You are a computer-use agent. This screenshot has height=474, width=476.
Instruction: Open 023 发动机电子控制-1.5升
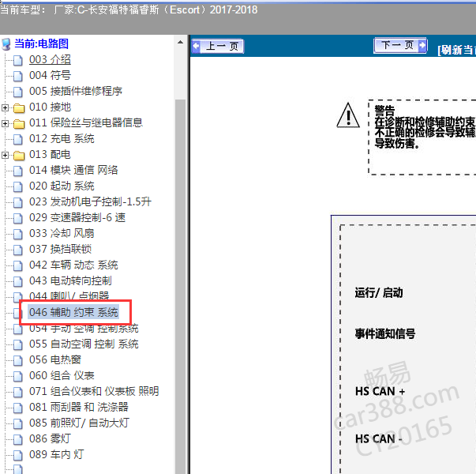pyautogui.click(x=90, y=201)
